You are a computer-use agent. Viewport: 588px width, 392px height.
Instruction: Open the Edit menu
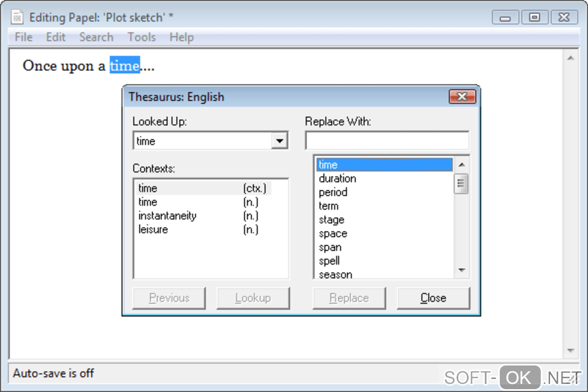click(x=56, y=37)
